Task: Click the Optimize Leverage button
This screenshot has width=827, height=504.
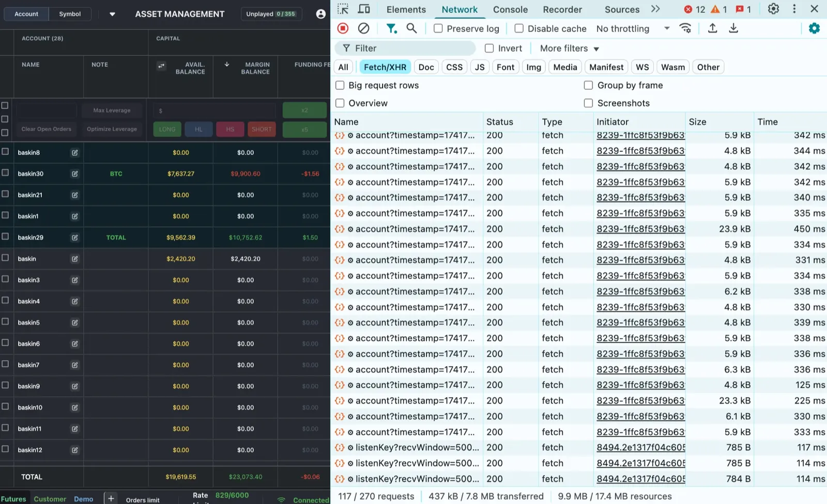Action: [112, 129]
